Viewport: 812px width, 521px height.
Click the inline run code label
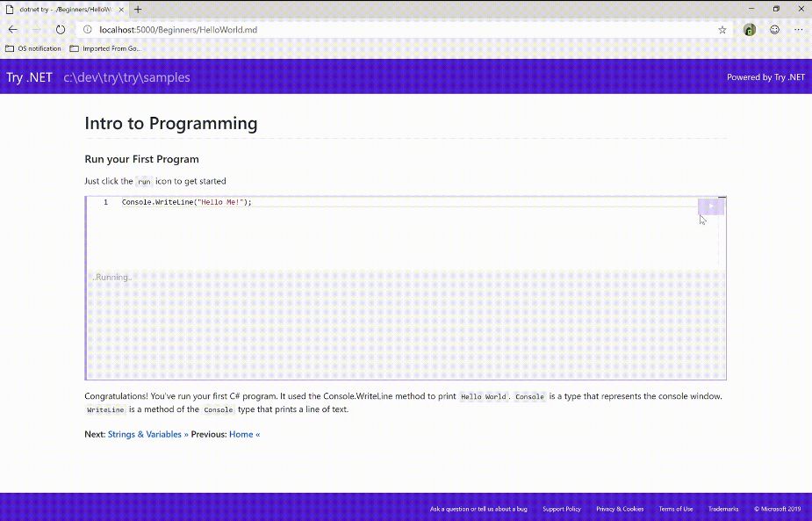pos(144,182)
